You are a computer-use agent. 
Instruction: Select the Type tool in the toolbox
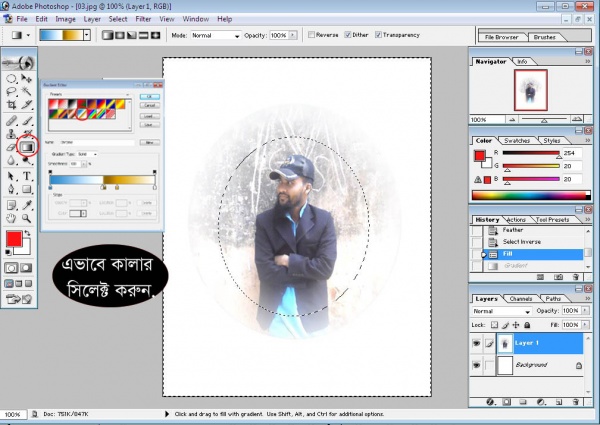(x=28, y=176)
